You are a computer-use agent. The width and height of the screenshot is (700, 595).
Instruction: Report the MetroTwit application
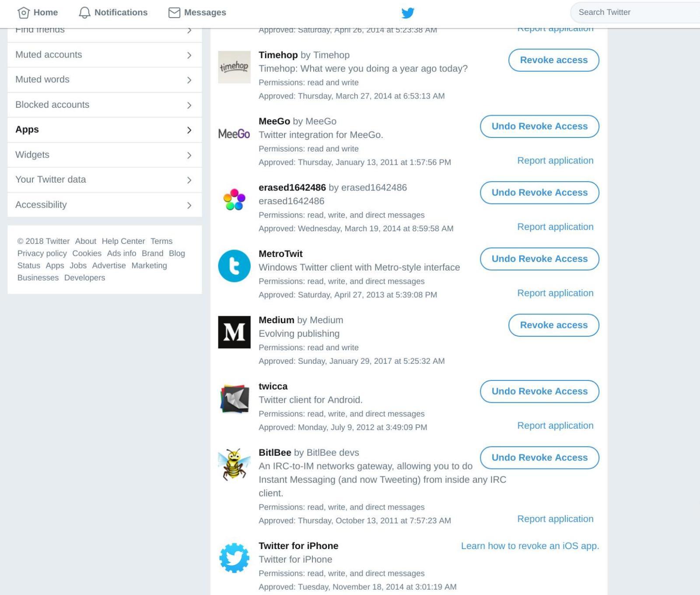pyautogui.click(x=555, y=293)
